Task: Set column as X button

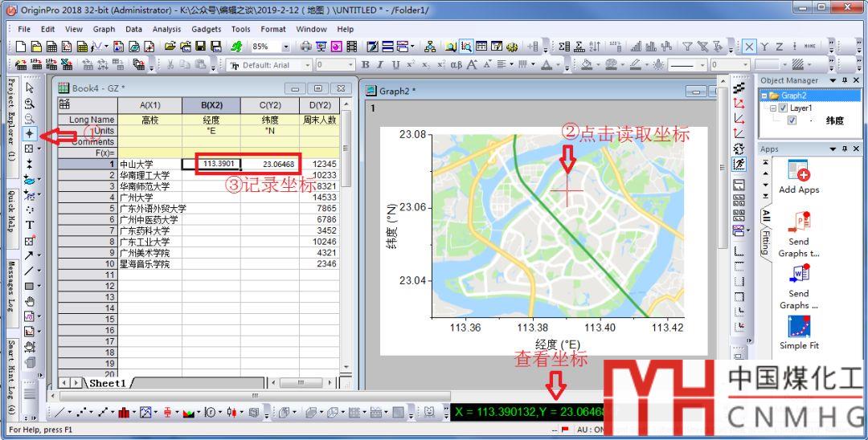Action: 749,47
